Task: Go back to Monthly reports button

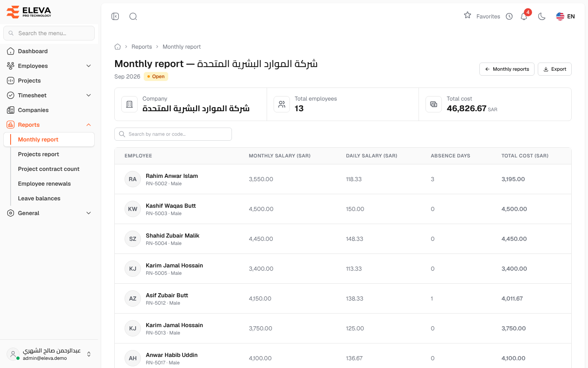Action: (x=507, y=69)
